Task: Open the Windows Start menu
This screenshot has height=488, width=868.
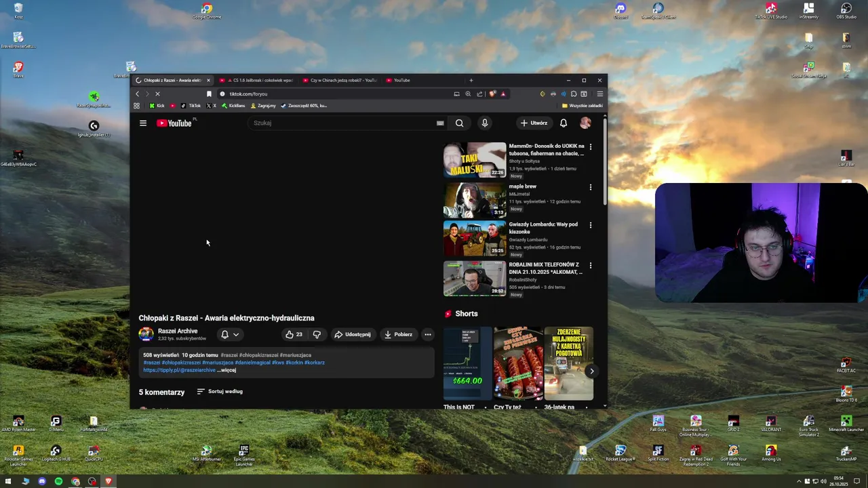Action: click(x=9, y=481)
